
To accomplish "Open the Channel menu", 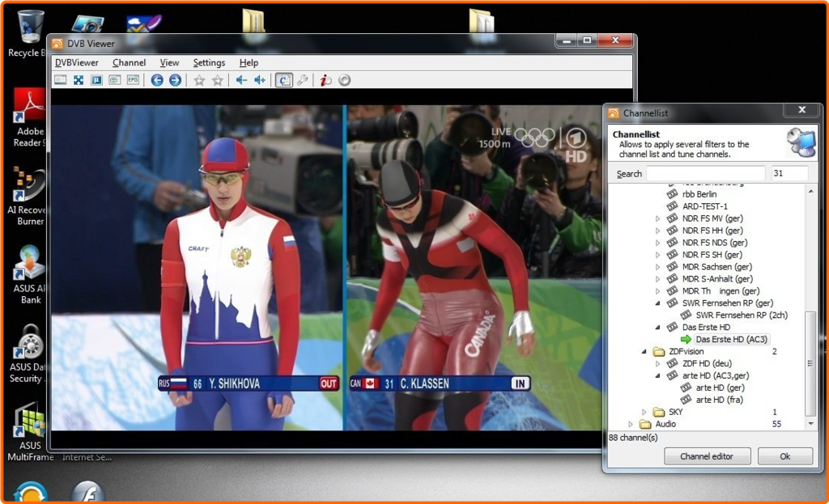I will coord(129,62).
